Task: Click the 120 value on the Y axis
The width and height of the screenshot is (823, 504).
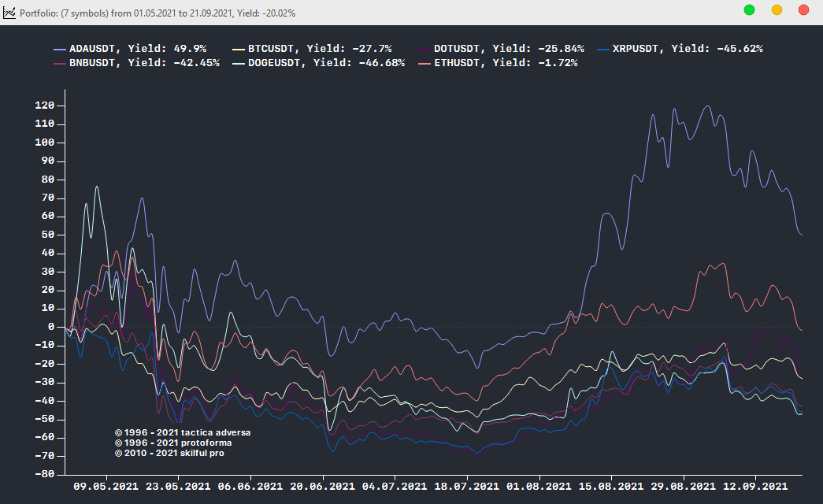Action: [44, 106]
